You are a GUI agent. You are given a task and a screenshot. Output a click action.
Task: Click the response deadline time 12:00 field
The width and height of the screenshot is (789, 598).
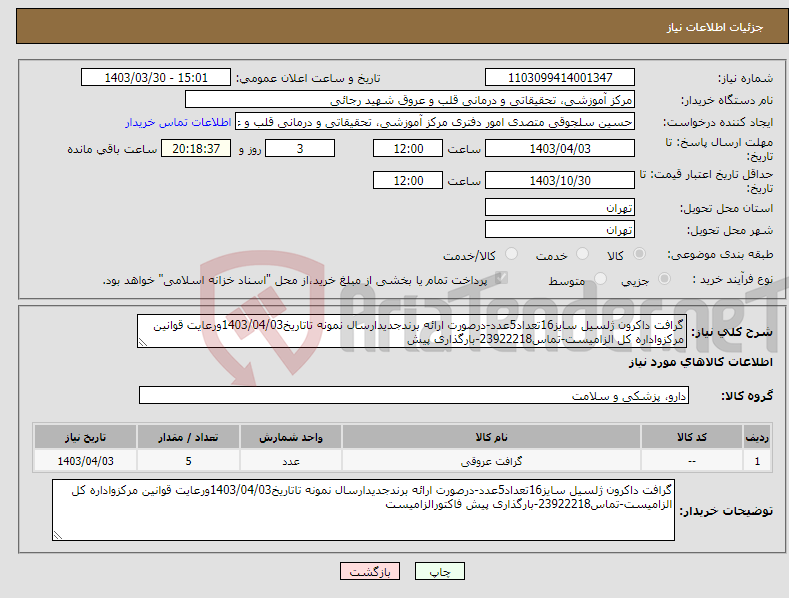click(x=408, y=148)
